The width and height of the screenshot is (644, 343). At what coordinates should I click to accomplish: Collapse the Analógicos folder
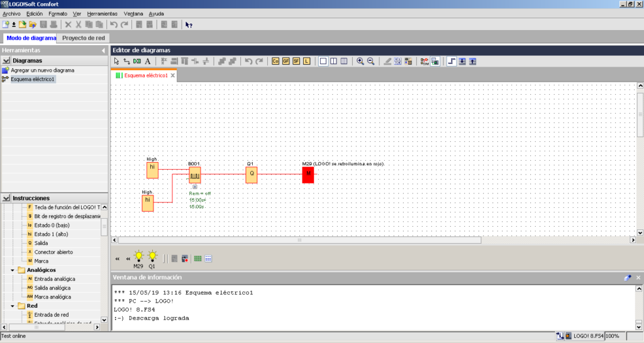pyautogui.click(x=13, y=270)
